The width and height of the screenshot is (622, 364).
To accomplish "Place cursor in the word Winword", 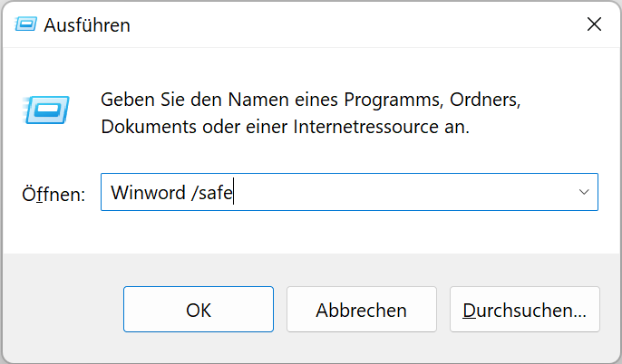I will 149,193.
